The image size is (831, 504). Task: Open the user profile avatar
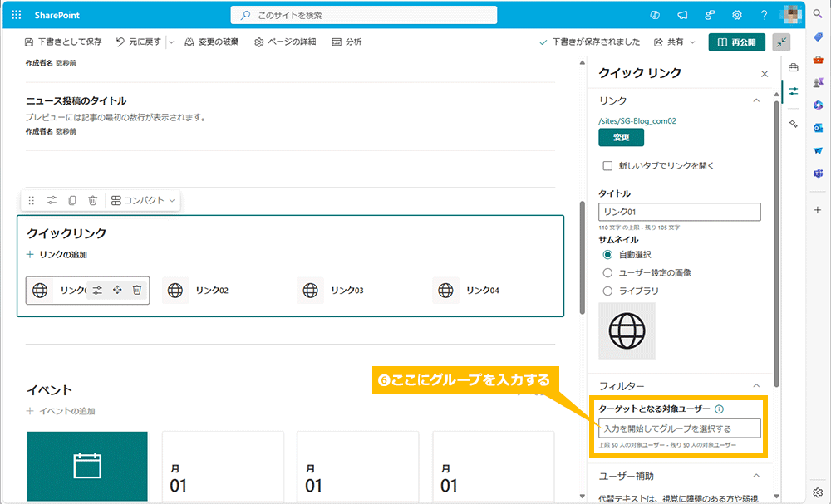click(792, 15)
